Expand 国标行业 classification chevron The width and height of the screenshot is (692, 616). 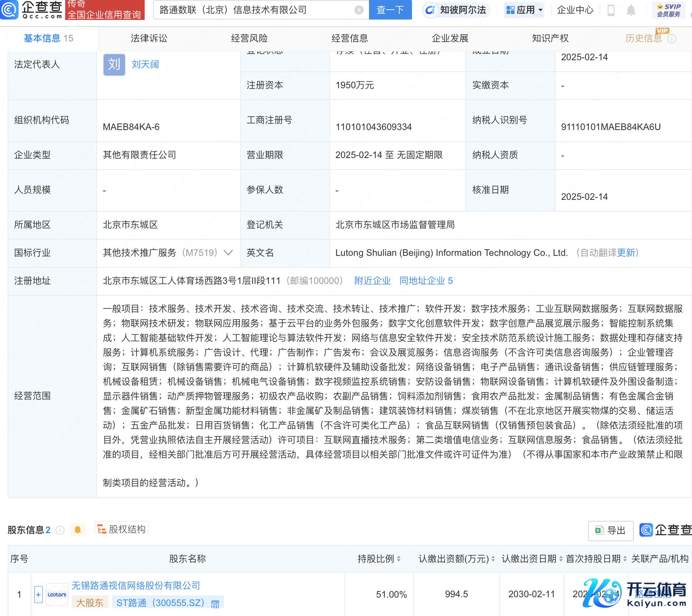[228, 253]
